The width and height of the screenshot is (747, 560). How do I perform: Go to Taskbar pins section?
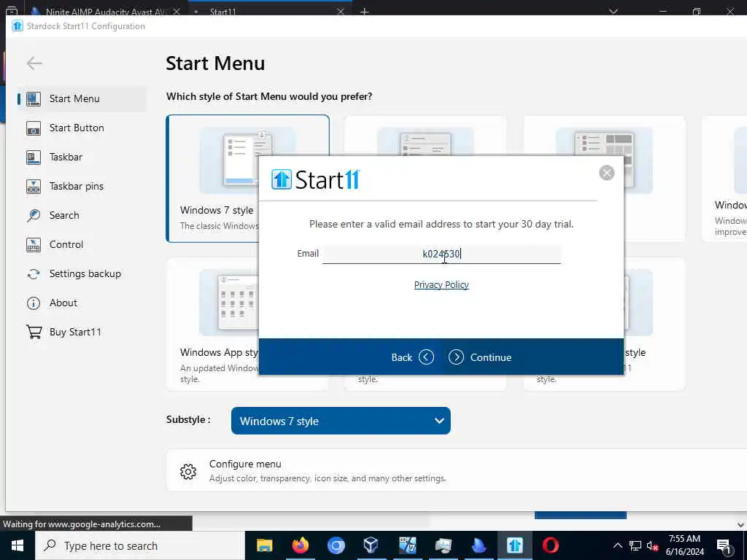[x=81, y=186]
